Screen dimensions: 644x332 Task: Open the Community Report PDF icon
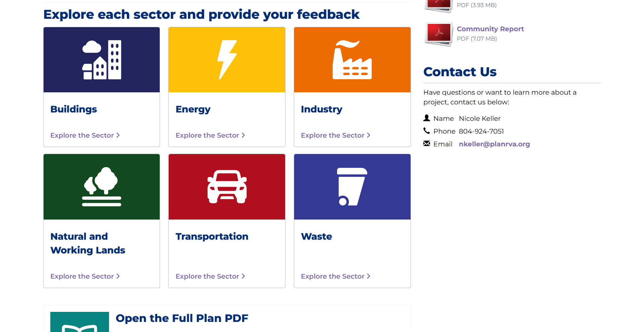tap(439, 34)
